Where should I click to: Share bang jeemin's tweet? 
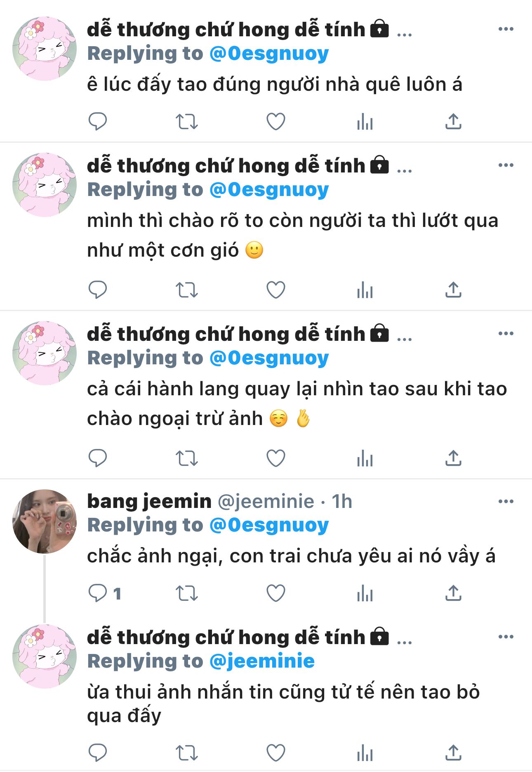[453, 593]
